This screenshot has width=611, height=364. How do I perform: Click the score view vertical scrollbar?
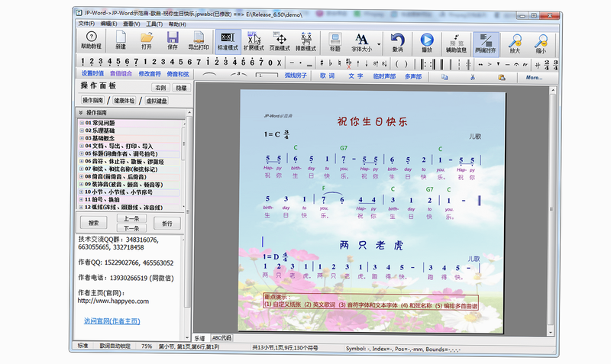[x=551, y=210]
